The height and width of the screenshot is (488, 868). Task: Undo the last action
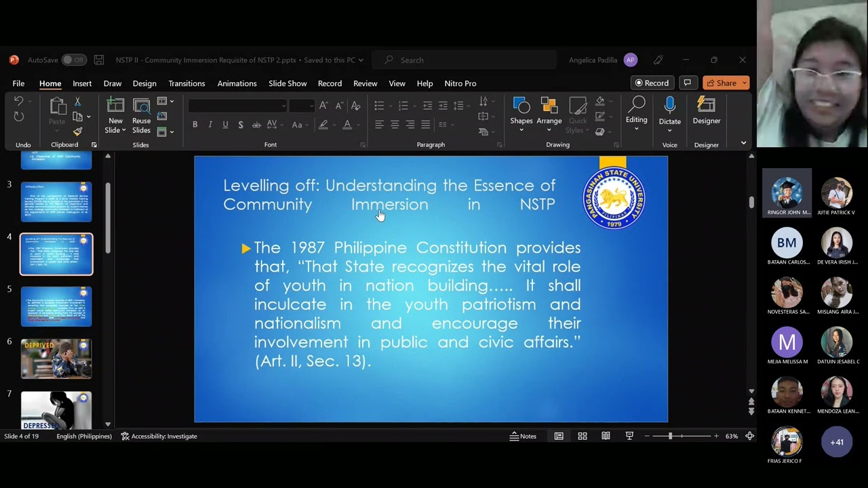18,101
